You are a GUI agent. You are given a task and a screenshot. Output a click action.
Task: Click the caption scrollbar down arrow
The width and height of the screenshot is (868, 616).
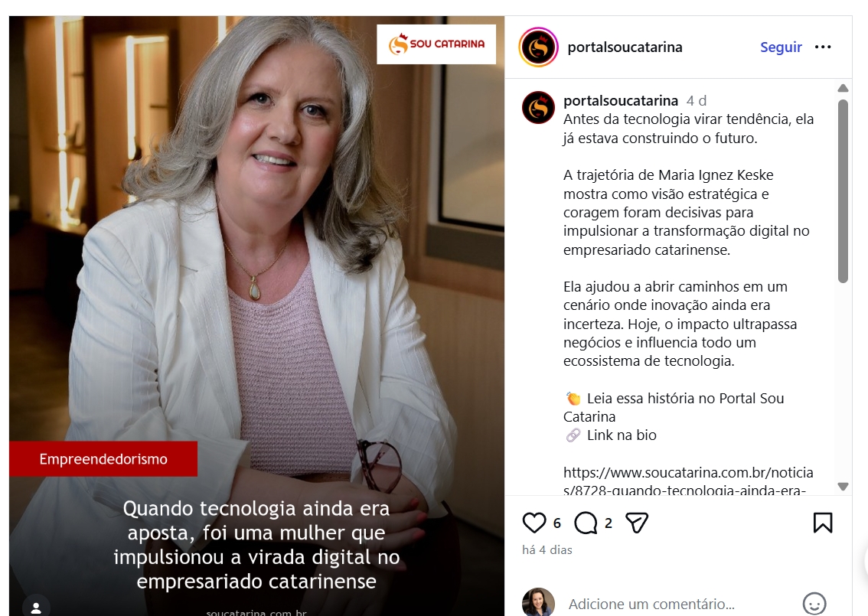tap(843, 487)
